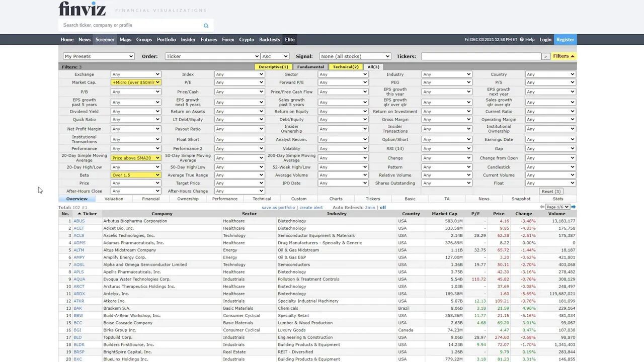Open the Beta filter dropdown
This screenshot has width=644, height=362.
click(136, 174)
